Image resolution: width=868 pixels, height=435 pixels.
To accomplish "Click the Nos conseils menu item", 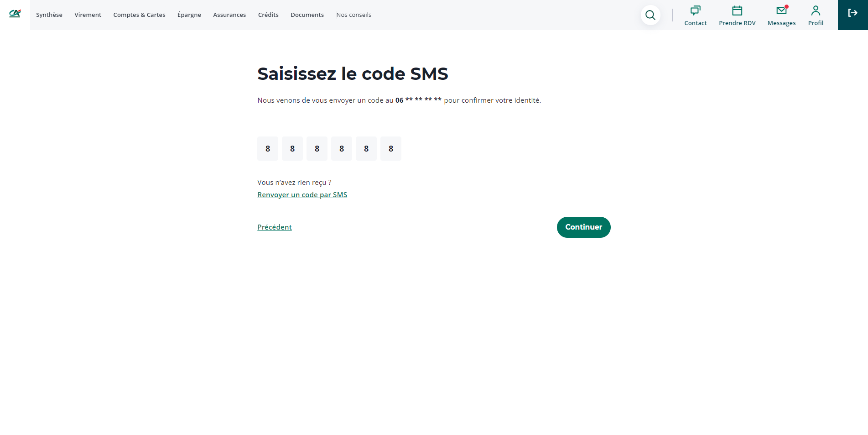I will 354,15.
